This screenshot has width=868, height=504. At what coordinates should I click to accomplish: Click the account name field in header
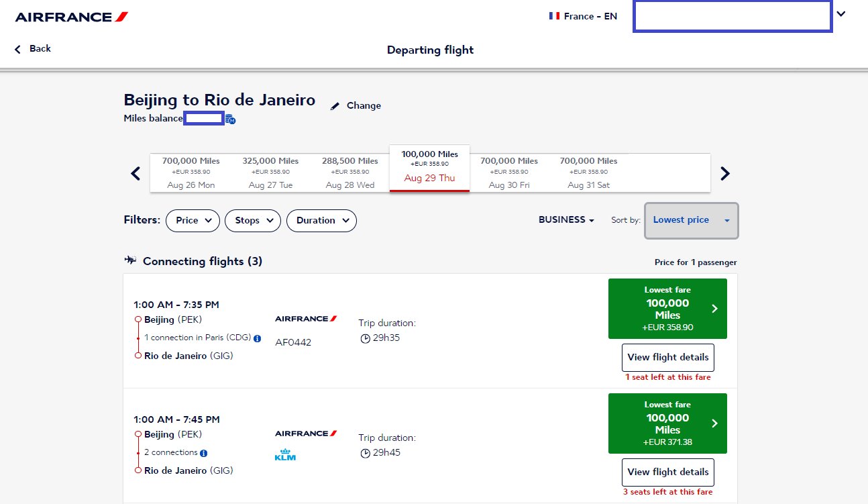click(733, 16)
